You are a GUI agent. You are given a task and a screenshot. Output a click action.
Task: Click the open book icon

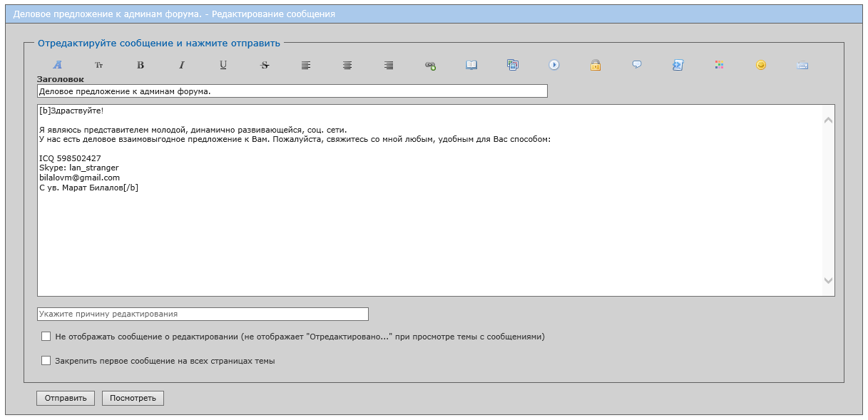(471, 65)
